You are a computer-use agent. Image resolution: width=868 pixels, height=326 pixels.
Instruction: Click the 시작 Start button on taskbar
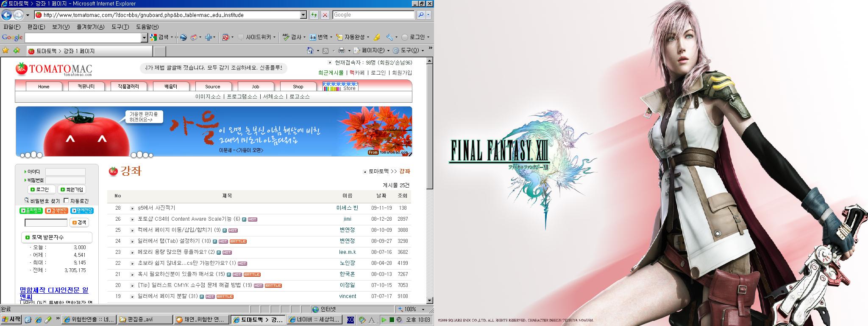pyautogui.click(x=11, y=320)
